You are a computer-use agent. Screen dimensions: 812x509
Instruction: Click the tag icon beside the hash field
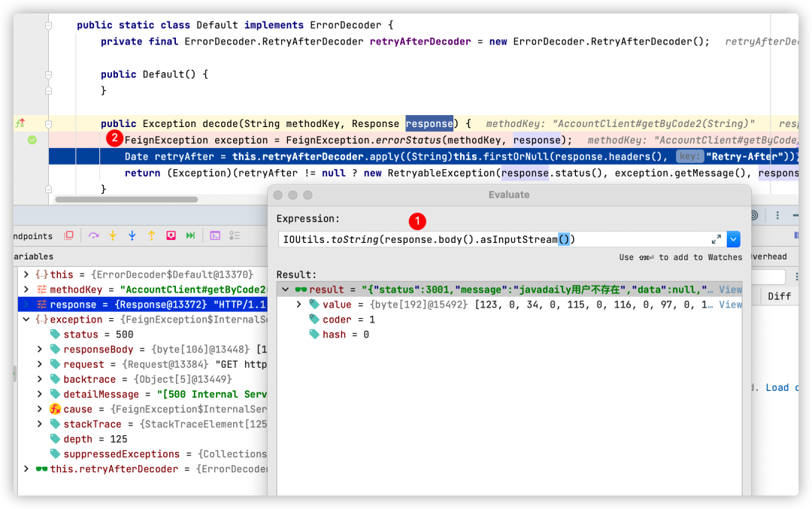pos(314,335)
